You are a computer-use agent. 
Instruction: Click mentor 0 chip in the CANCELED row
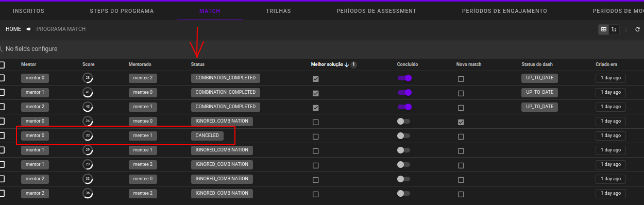click(x=35, y=135)
